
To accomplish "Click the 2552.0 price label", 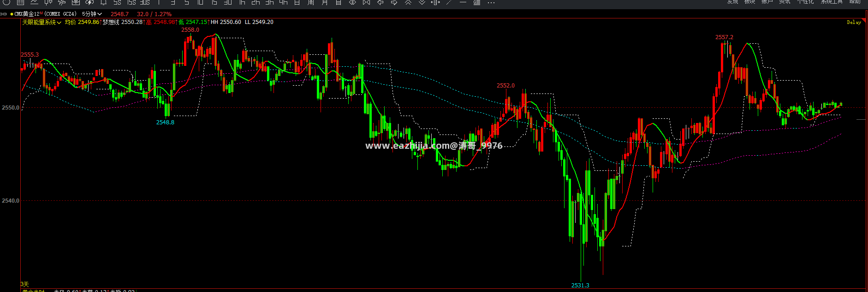I will (505, 86).
